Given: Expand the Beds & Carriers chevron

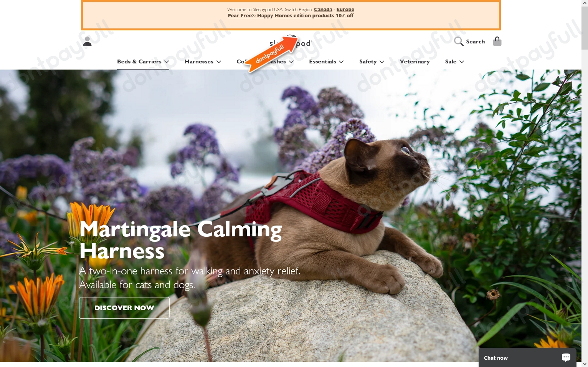Looking at the screenshot, I should pos(167,62).
